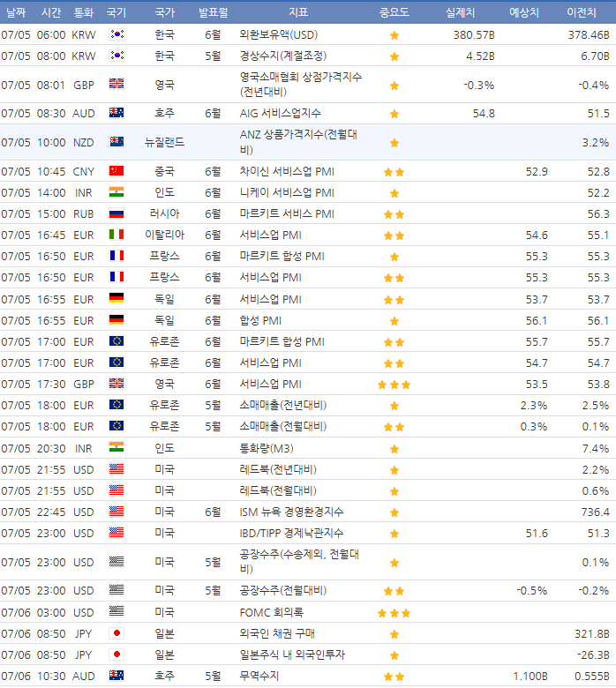Screen dimensions: 616x688
Task: Click two-star rating in 차이신 서비스업 PMI row
Action: point(394,172)
